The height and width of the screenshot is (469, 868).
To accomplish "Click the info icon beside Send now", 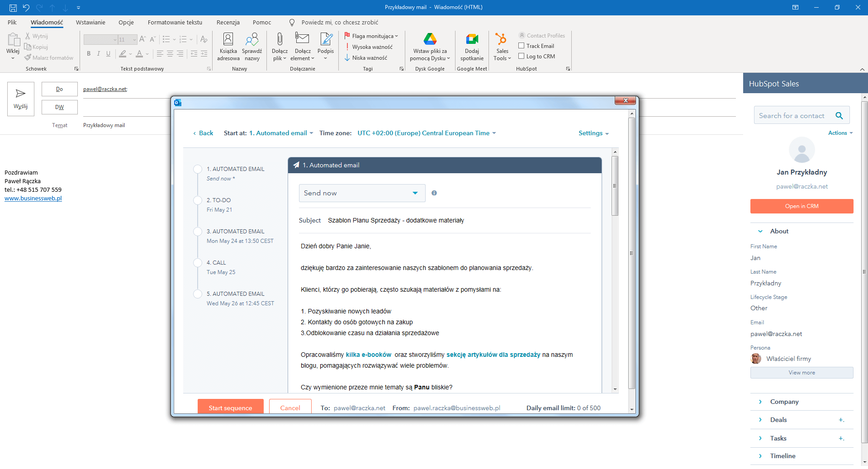I will (x=434, y=193).
